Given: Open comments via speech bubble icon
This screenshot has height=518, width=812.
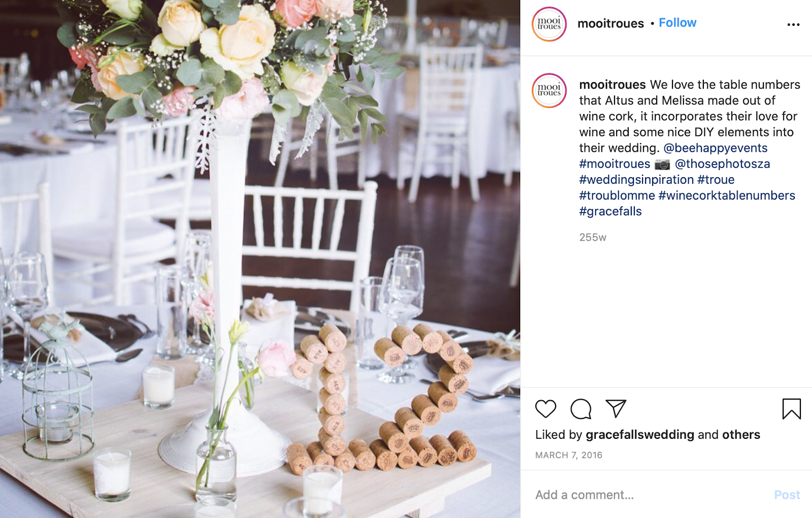Looking at the screenshot, I should point(581,409).
